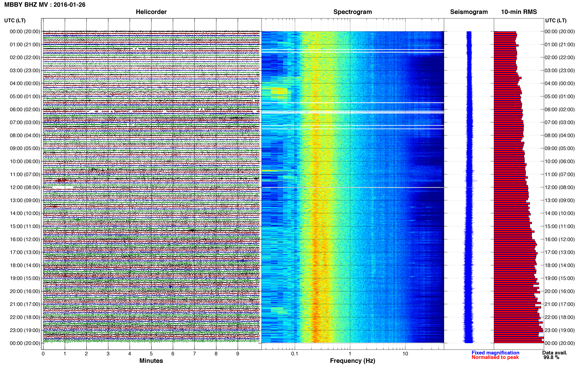
Task: Click the '7' tick on the minutes axis
Action: point(195,354)
